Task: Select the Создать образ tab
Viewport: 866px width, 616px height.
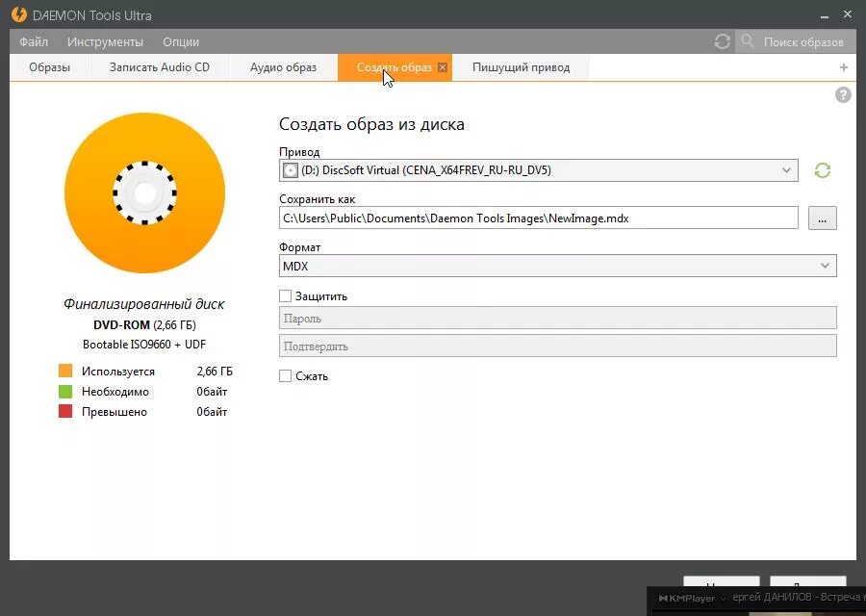Action: click(x=395, y=67)
